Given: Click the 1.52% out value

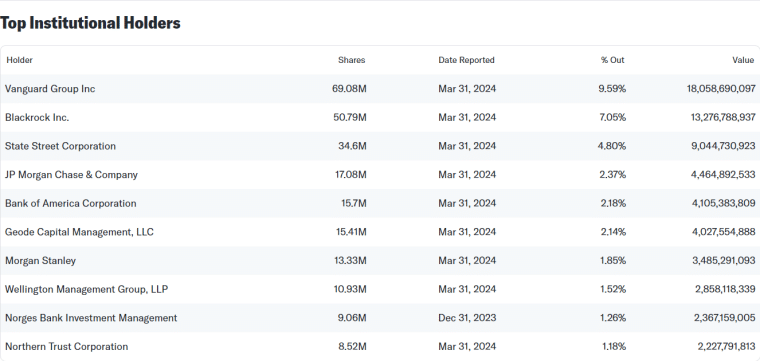Looking at the screenshot, I should tap(613, 289).
